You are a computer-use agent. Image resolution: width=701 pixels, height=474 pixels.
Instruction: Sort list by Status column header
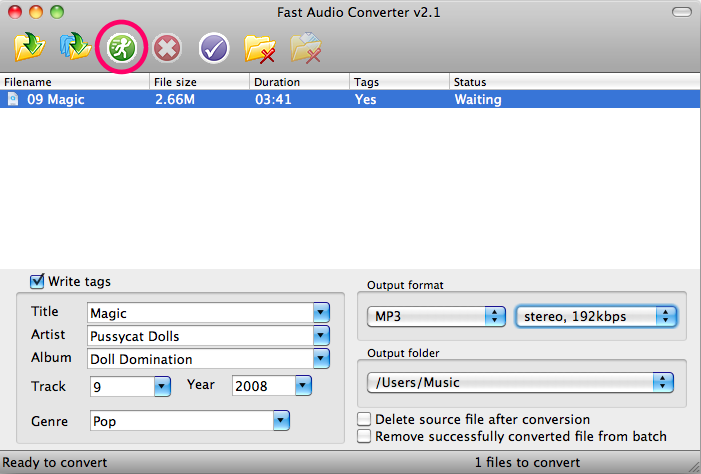(575, 82)
